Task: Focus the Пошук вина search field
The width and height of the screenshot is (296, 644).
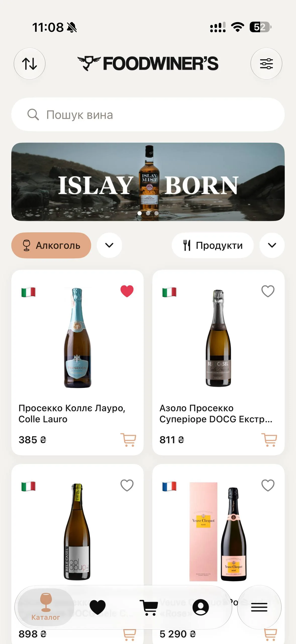Action: pos(148,114)
